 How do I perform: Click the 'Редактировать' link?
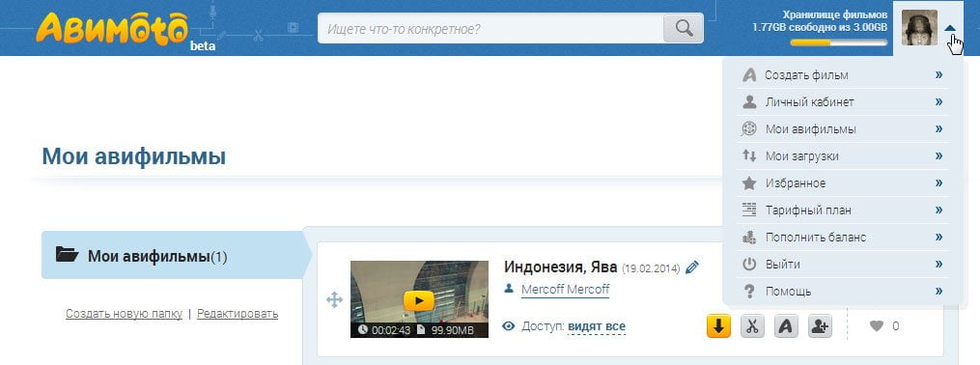pyautogui.click(x=238, y=314)
